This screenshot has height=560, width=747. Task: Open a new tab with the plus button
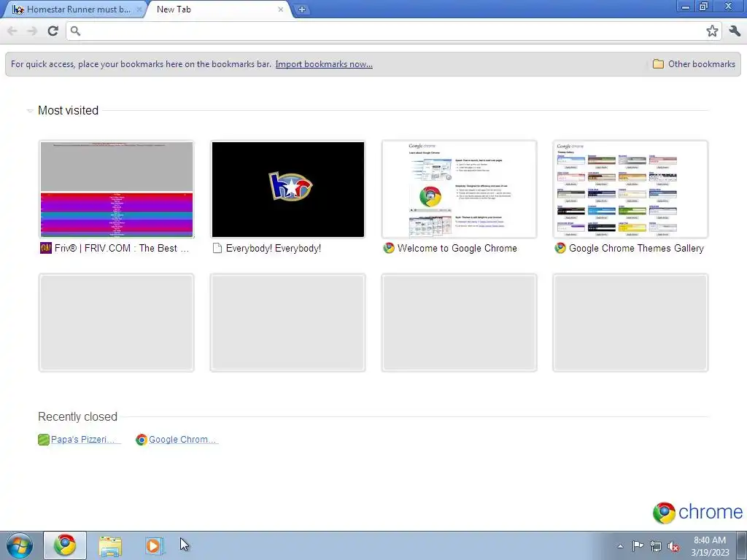pos(301,9)
